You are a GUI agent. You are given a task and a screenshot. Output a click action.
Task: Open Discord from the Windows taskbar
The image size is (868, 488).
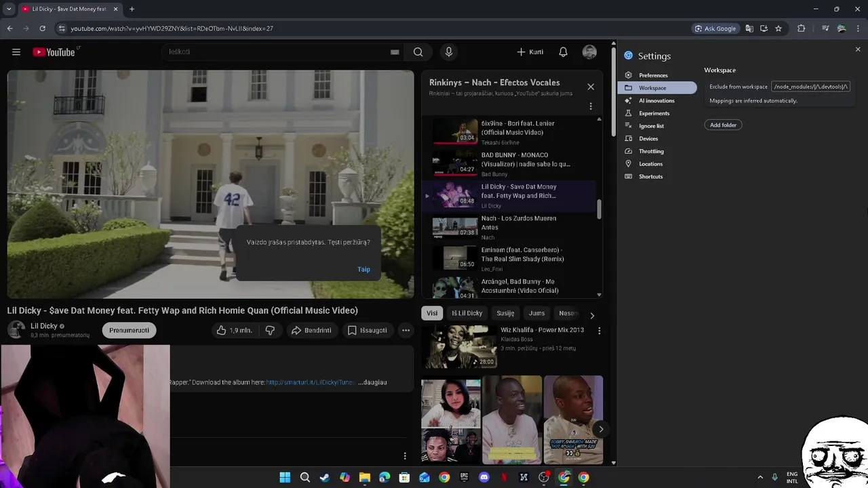484,477
